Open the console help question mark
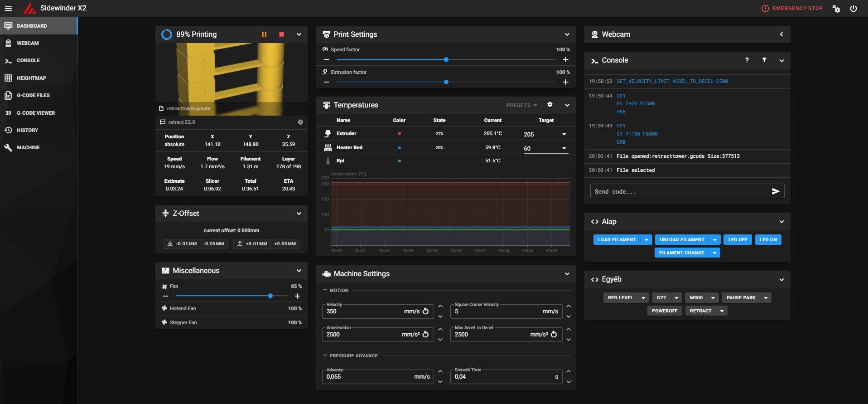The image size is (868, 404). [747, 60]
